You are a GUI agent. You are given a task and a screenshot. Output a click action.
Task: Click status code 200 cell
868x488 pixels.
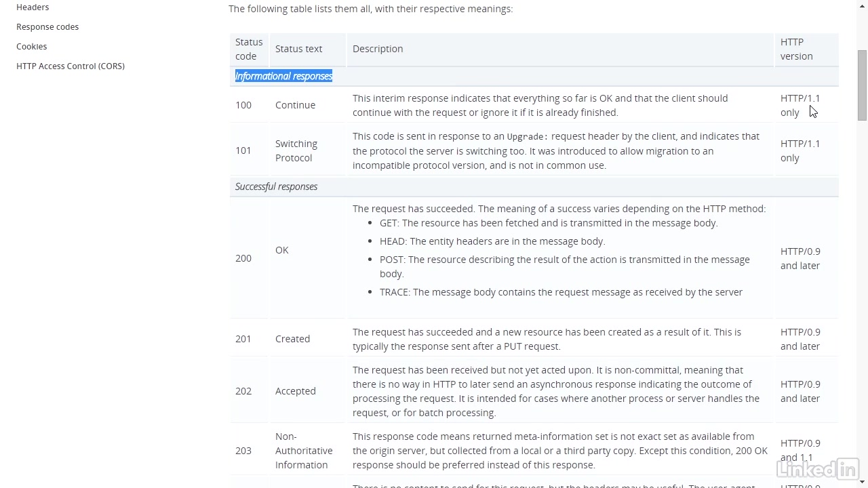click(243, 258)
